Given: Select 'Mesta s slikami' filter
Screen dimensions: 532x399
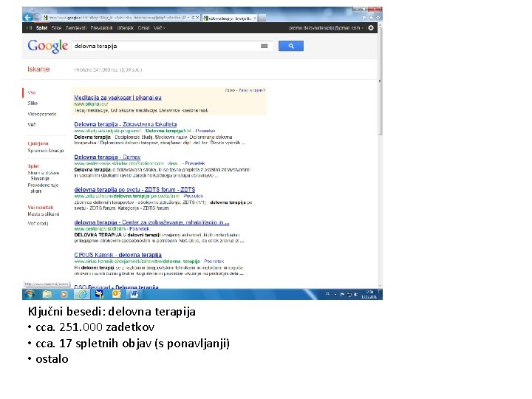Looking at the screenshot, I should click(x=44, y=214).
